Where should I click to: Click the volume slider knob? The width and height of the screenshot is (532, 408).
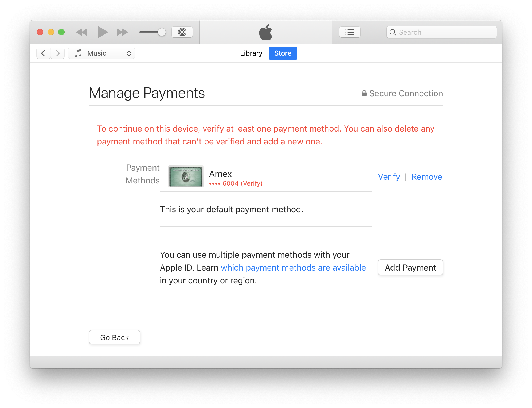tap(162, 32)
